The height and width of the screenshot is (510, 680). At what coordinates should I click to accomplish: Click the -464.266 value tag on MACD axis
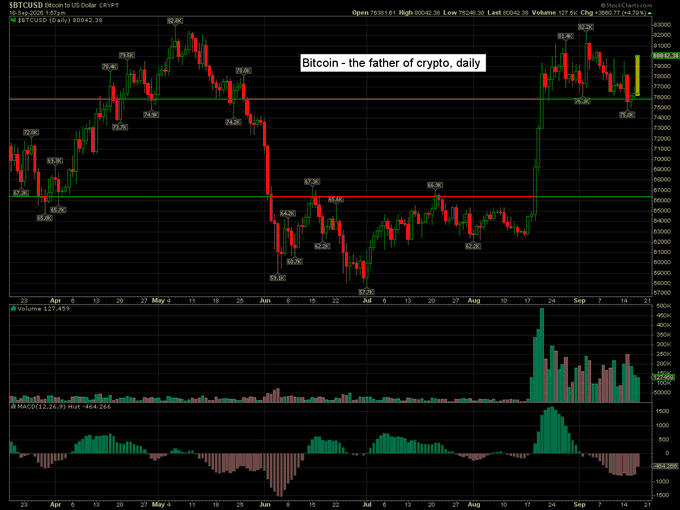665,466
